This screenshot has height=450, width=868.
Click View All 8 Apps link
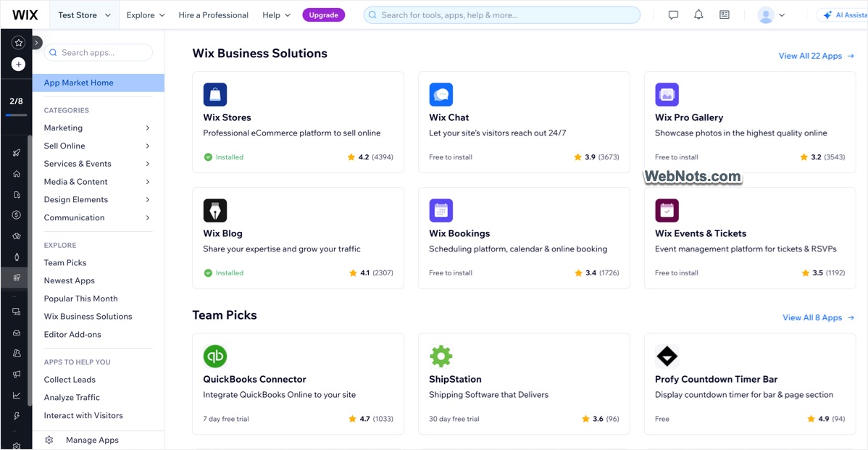(x=818, y=317)
